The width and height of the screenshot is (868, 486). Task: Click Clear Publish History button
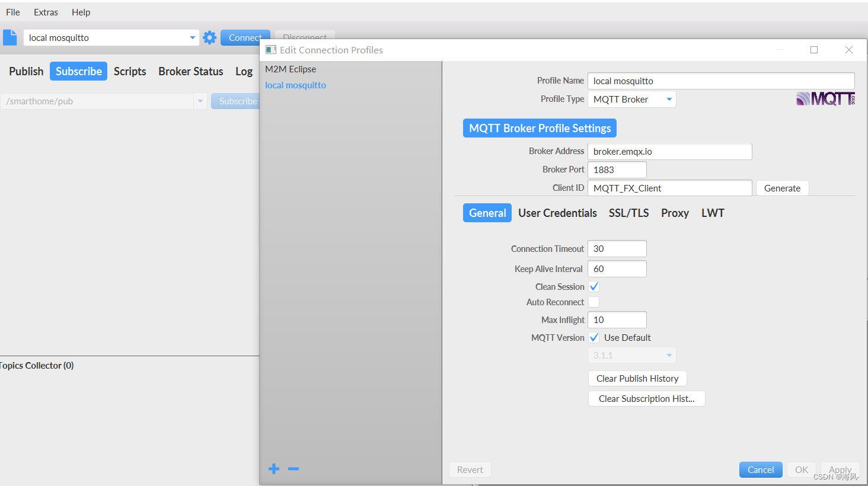coord(637,378)
